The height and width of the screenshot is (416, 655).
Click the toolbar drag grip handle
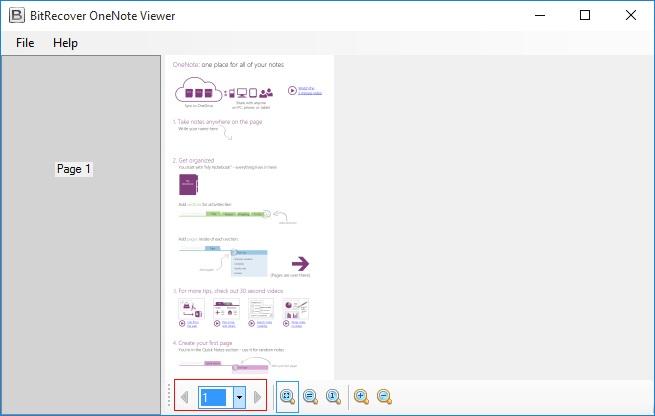(x=169, y=396)
